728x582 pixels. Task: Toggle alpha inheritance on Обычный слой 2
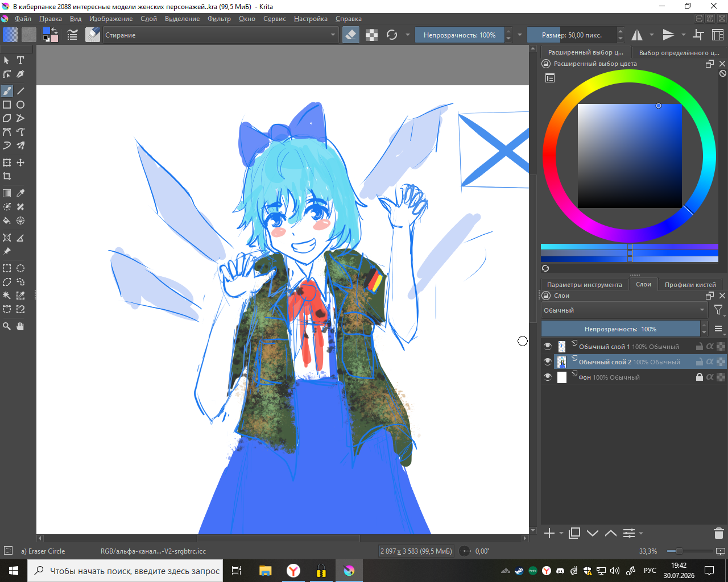(x=710, y=361)
